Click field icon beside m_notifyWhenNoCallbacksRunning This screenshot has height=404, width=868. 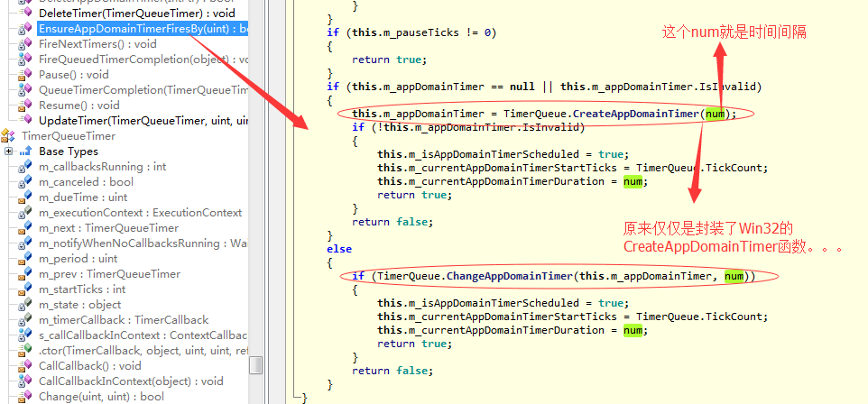coord(25,243)
